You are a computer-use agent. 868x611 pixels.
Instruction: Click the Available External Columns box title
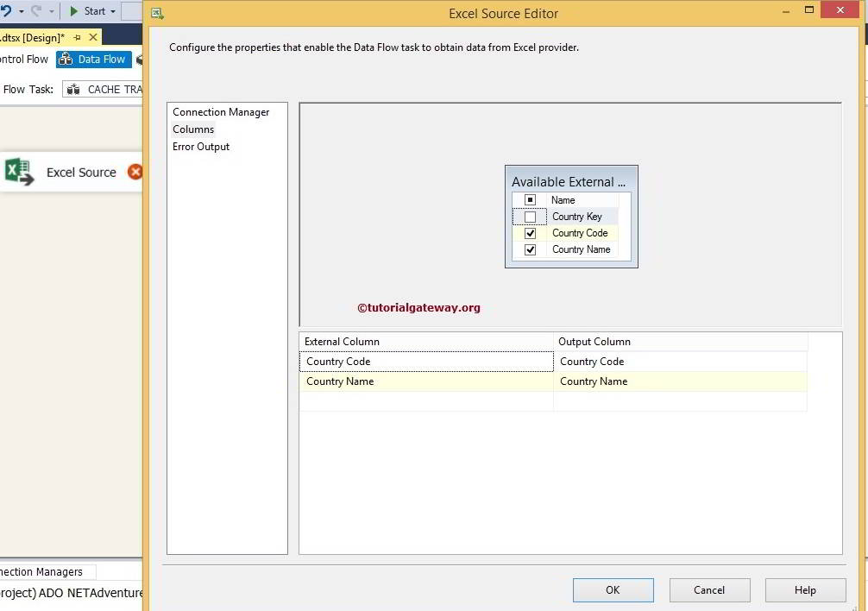[569, 181]
